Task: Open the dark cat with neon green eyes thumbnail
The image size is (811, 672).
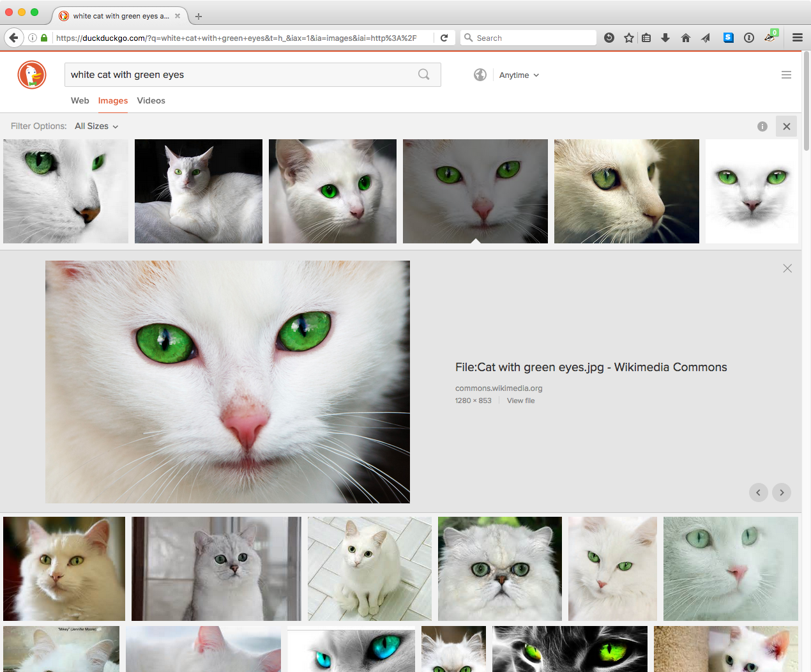Action: (x=570, y=649)
